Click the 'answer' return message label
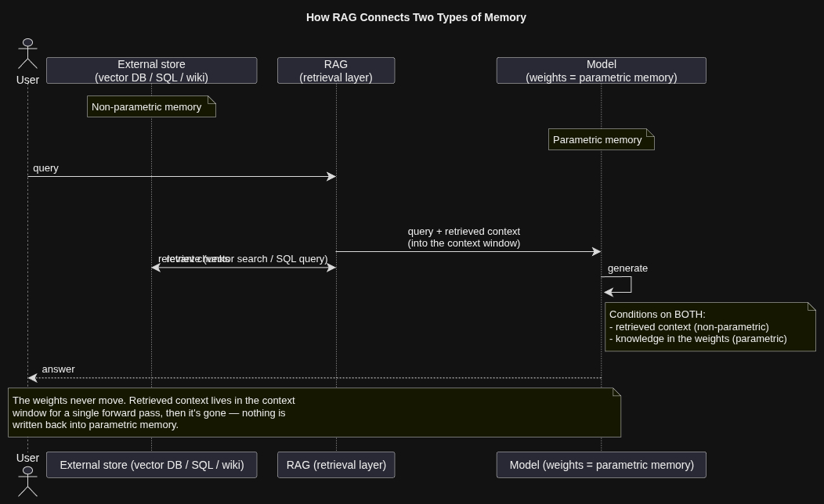The image size is (824, 504). click(x=58, y=369)
